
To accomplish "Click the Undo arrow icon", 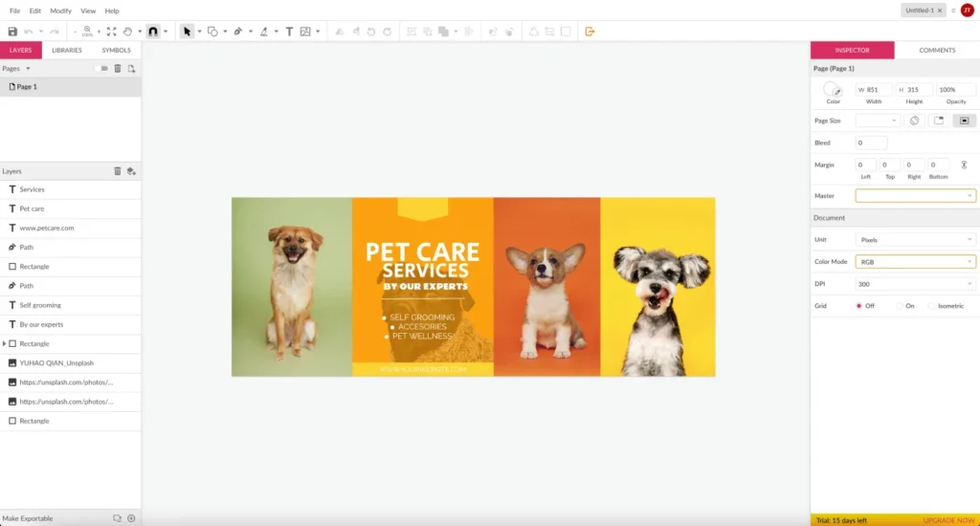I will [x=28, y=32].
